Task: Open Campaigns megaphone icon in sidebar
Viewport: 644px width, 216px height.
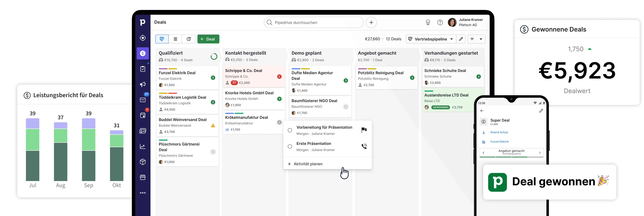Action: tap(143, 84)
